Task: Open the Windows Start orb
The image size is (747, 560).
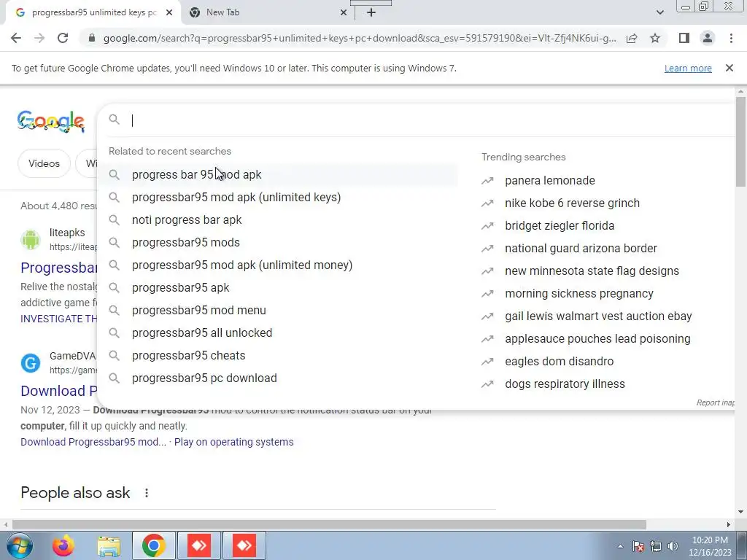Action: point(20,545)
